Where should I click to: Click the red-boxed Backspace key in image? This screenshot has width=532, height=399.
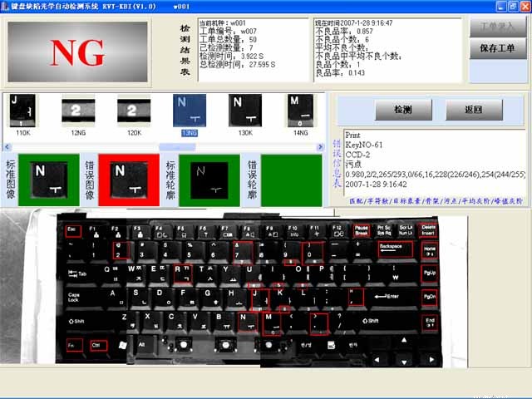point(396,249)
